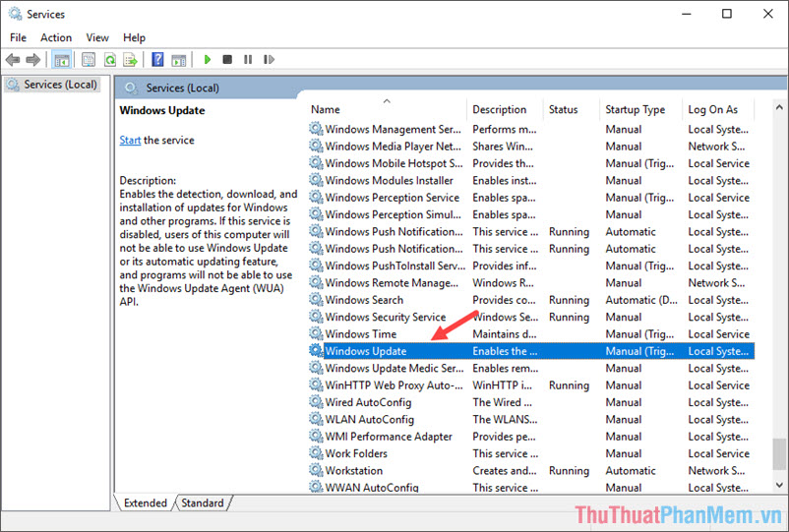Image resolution: width=789 pixels, height=532 pixels.
Task: Go forward with the toolbar Forward arrow
Action: [x=32, y=60]
